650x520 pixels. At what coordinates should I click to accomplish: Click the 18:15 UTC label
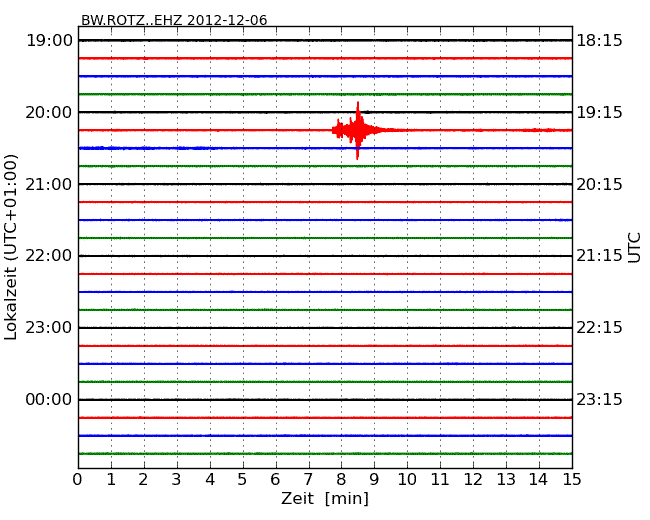tap(599, 41)
